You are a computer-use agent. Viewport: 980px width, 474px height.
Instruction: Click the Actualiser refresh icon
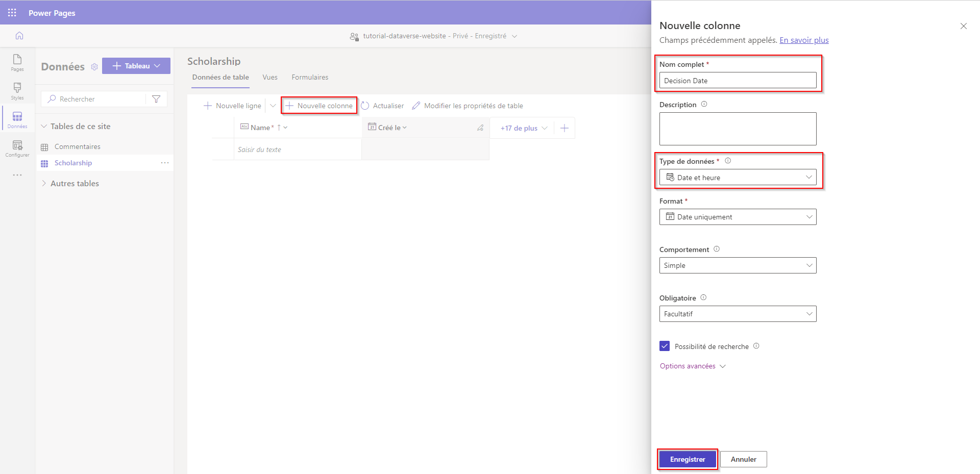point(365,106)
